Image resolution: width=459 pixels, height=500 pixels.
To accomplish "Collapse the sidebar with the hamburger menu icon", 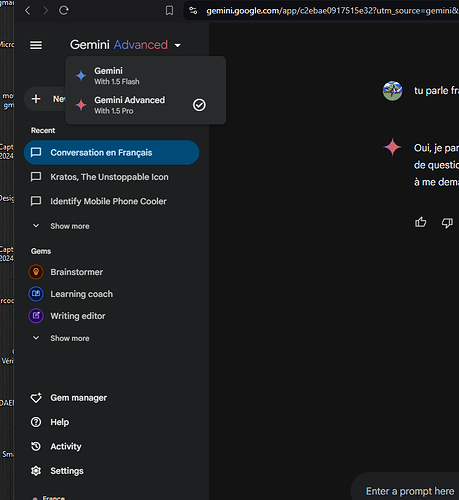I will [x=36, y=45].
